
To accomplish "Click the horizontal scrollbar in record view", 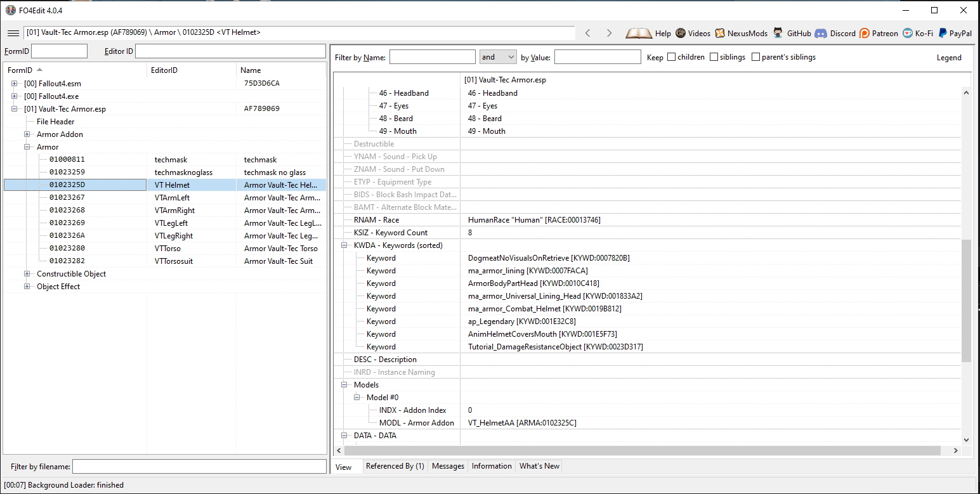I will [x=643, y=450].
